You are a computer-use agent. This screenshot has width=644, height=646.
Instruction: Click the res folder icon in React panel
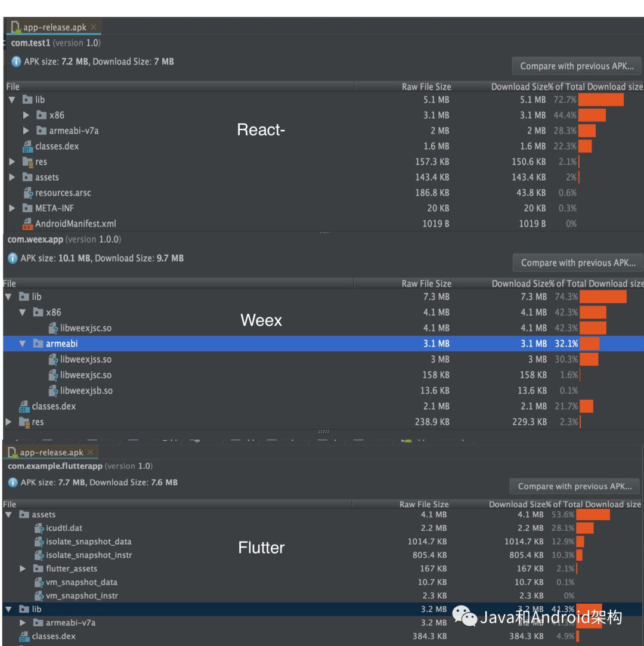[x=27, y=162]
